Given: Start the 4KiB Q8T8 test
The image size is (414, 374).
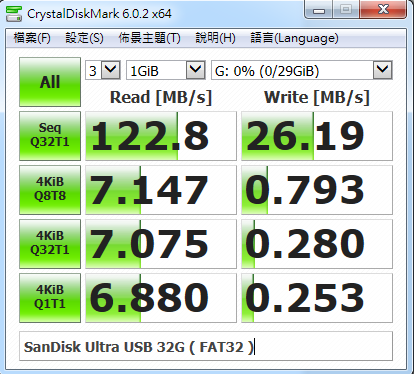Looking at the screenshot, I should pos(50,190).
